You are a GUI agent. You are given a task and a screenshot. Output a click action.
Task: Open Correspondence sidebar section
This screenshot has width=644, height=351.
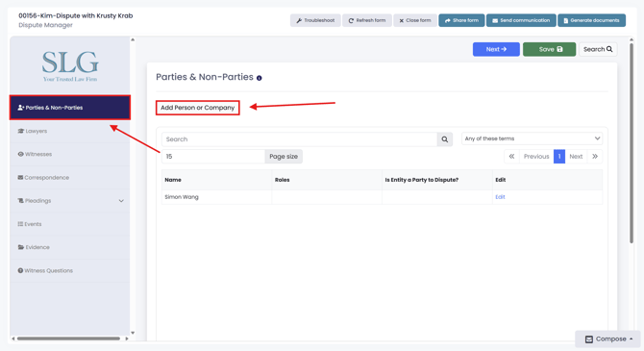(x=70, y=178)
